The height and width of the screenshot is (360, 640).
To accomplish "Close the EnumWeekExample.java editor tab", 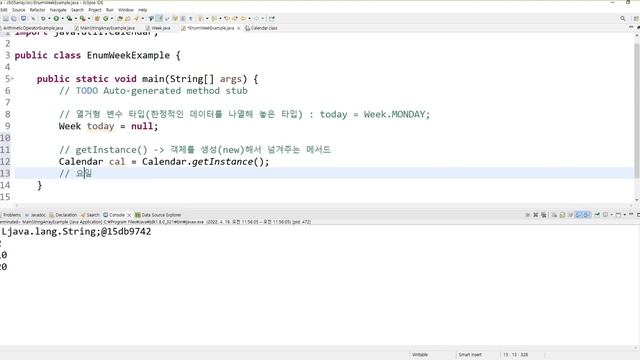I will click(238, 28).
